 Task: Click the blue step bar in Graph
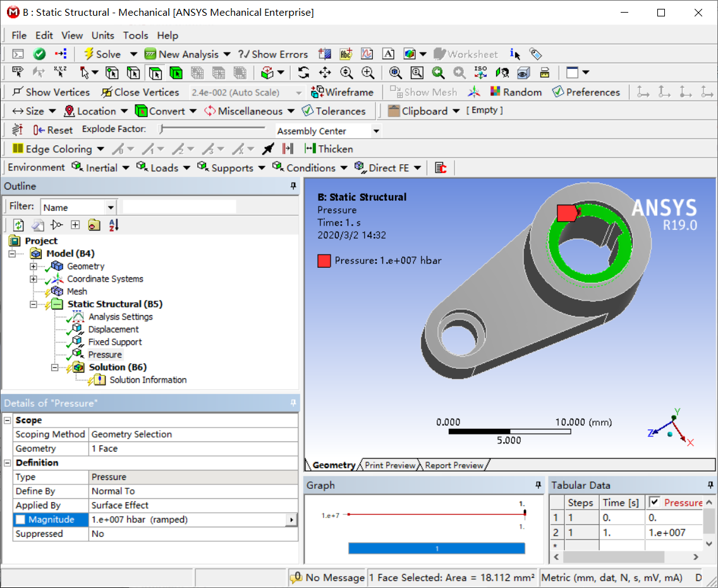tap(436, 548)
